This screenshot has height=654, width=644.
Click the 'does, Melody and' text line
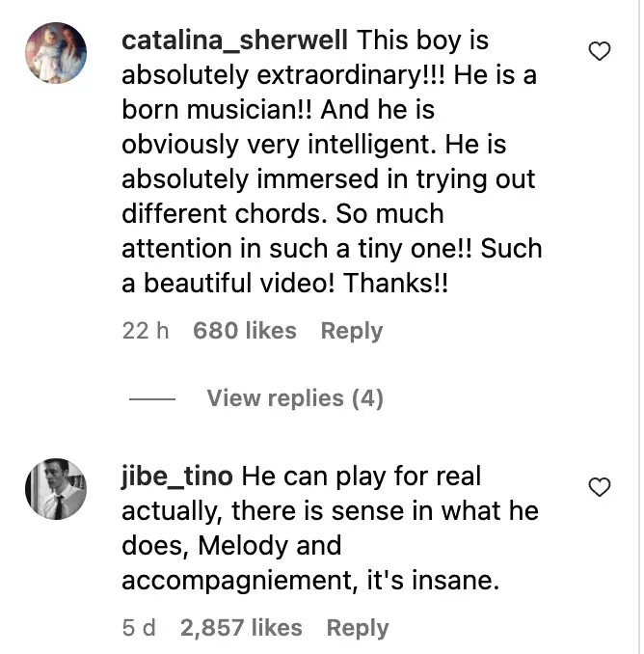point(231,546)
